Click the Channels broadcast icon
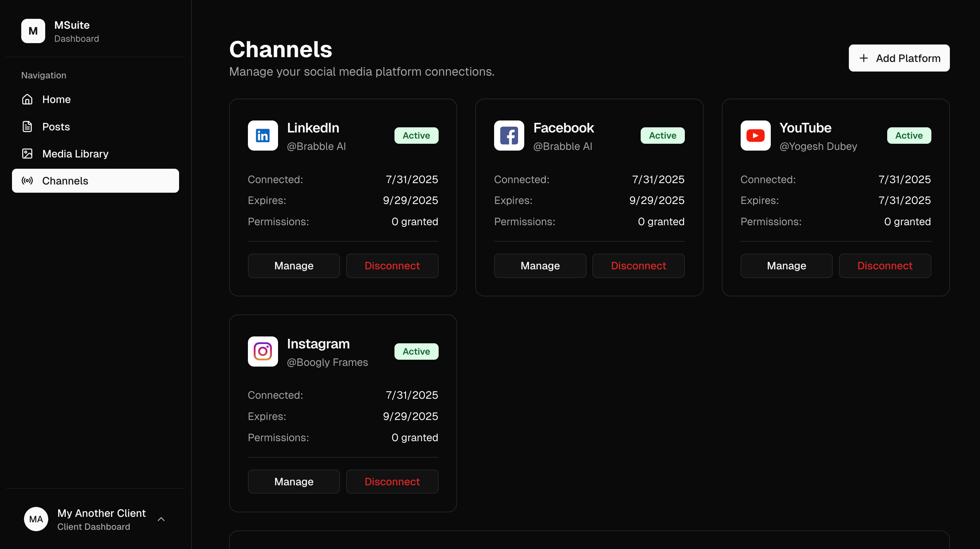Viewport: 980px width, 549px height. (x=27, y=181)
